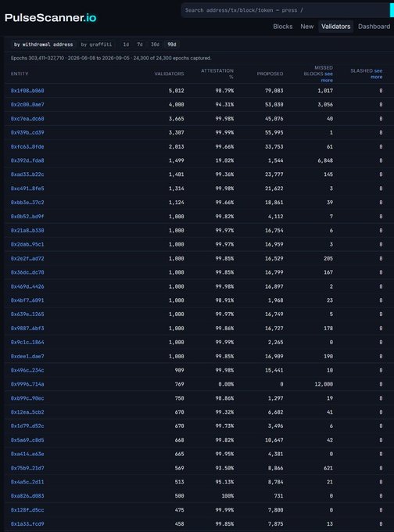394x532 pixels.
Task: Click the PROPOSED column header
Action: 270,74
